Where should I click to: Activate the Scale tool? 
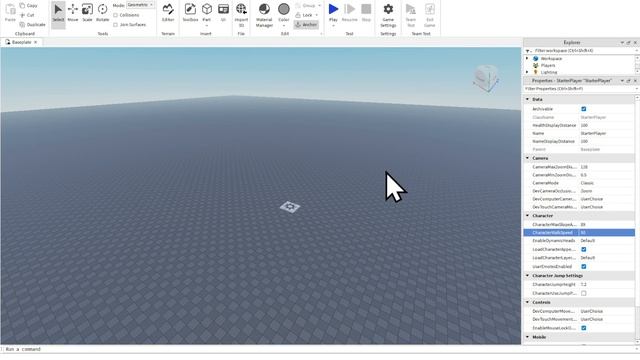coord(87,12)
